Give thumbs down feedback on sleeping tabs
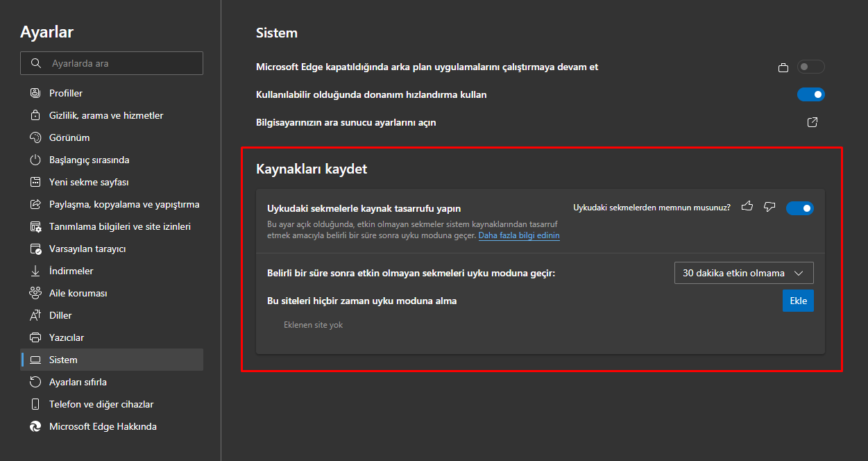 coord(769,207)
